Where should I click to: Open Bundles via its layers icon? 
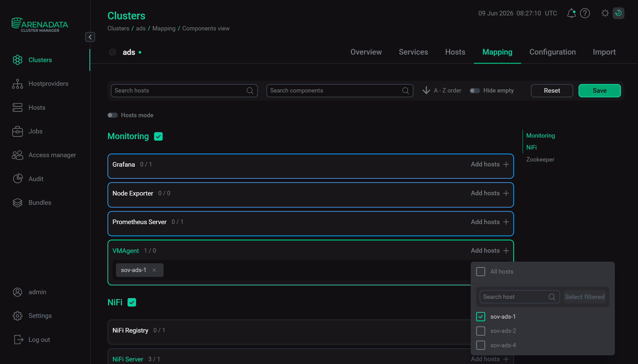pos(18,203)
